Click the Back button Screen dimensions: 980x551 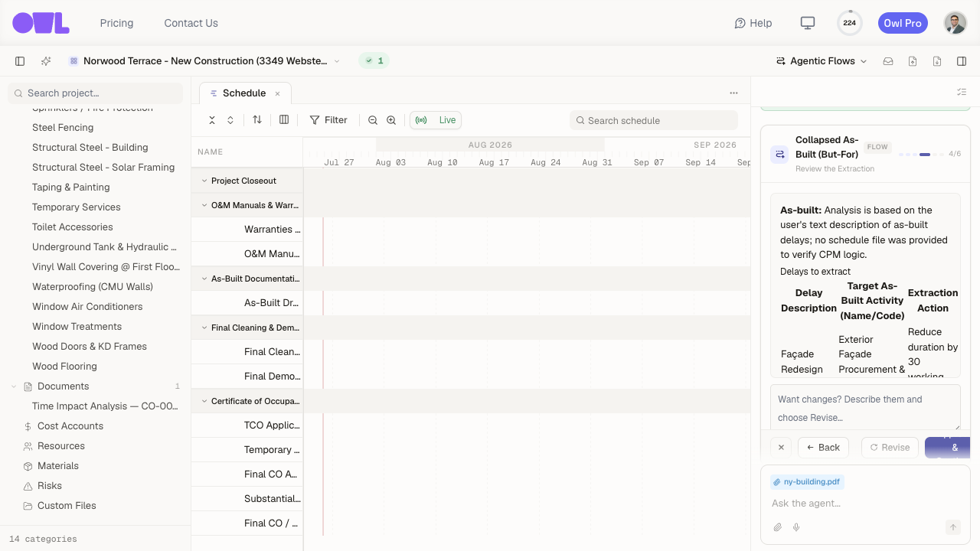tap(823, 448)
